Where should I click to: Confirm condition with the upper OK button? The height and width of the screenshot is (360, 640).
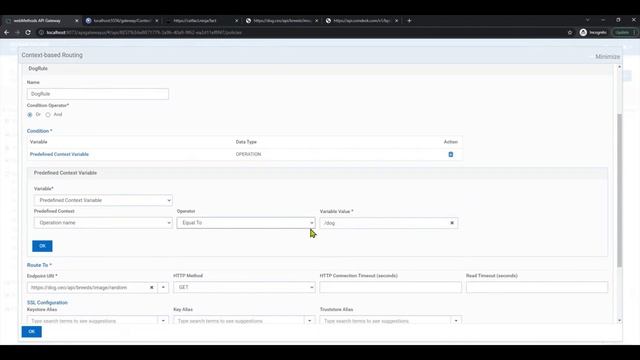(x=42, y=246)
